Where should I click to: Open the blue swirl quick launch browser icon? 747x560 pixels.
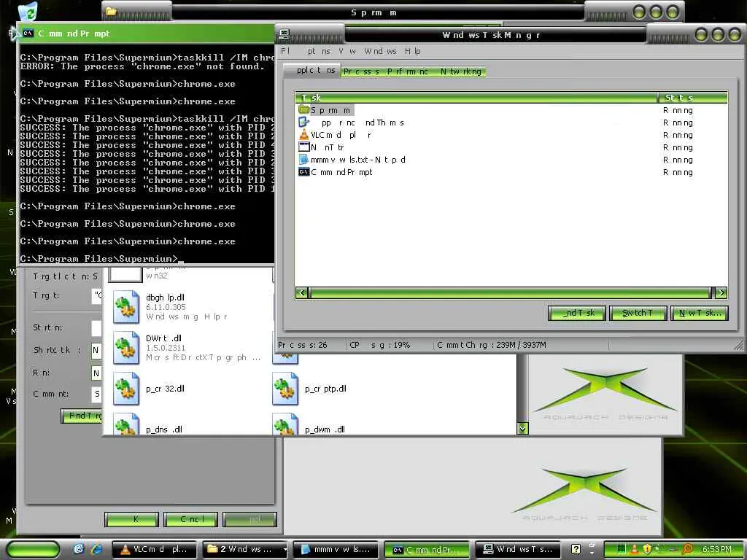click(79, 549)
